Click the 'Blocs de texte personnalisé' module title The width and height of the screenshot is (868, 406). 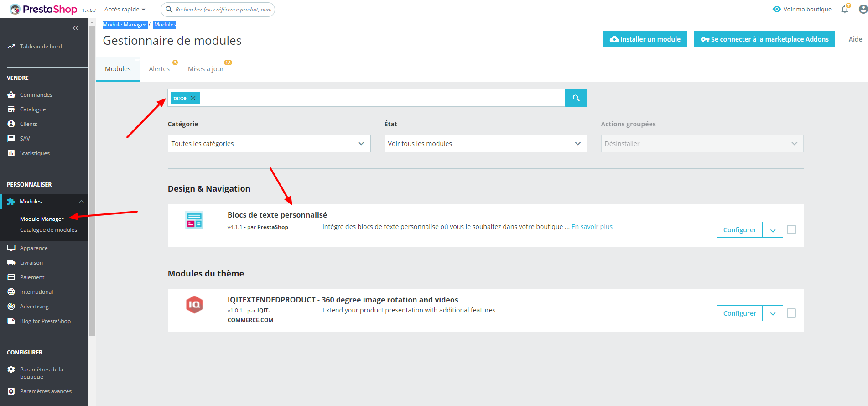coord(277,215)
